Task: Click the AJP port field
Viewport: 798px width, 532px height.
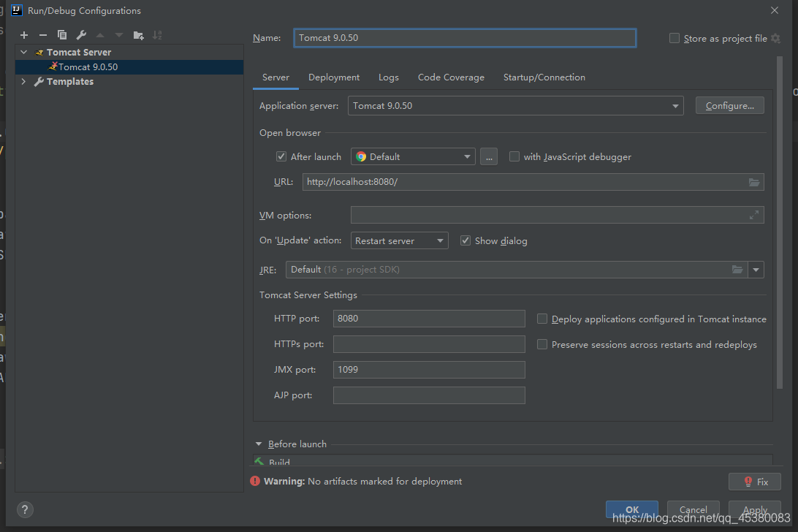Action: [x=429, y=395]
